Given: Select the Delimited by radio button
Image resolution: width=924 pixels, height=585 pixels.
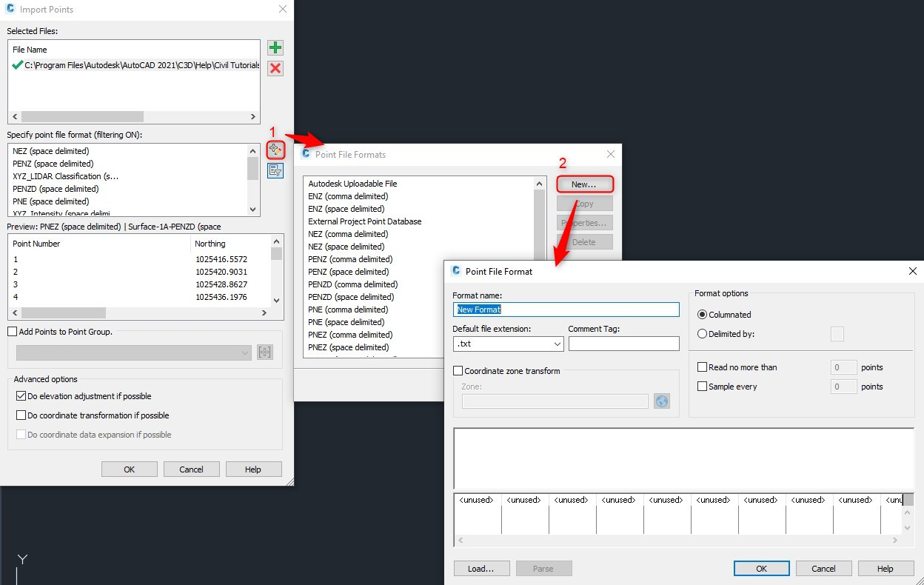Looking at the screenshot, I should click(x=703, y=333).
